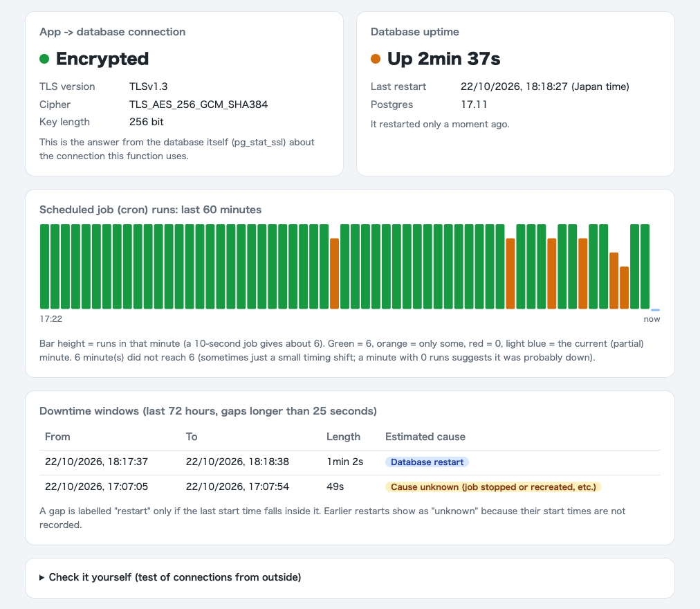Click the "Scheduled job (cron) runs" title
Image resolution: width=700 pixels, height=609 pixels.
(151, 210)
